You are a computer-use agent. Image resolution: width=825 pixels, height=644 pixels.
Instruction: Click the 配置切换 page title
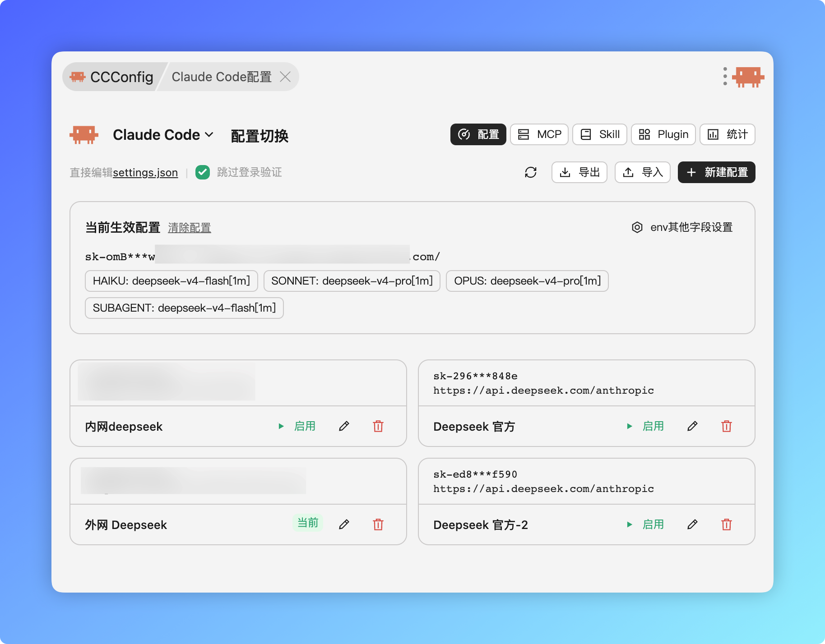pyautogui.click(x=260, y=136)
